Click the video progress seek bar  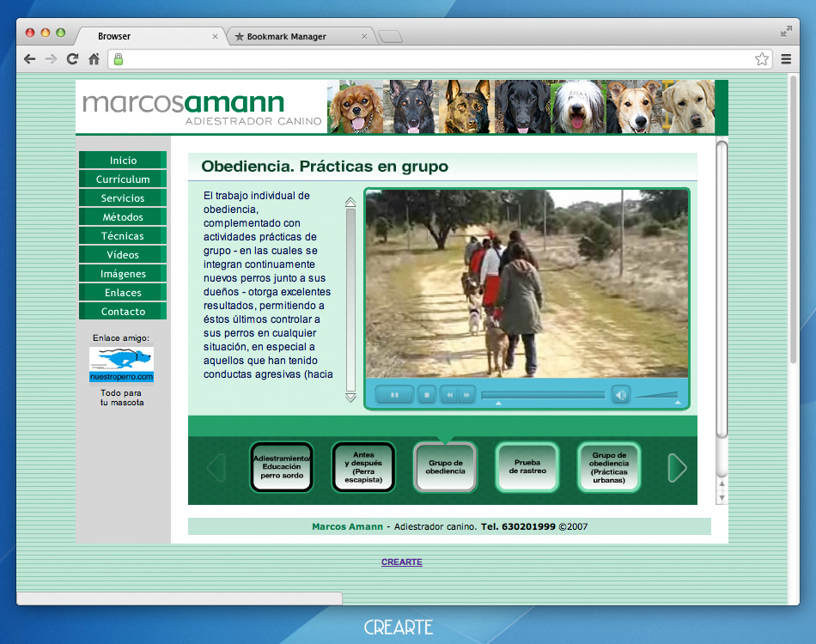click(543, 395)
